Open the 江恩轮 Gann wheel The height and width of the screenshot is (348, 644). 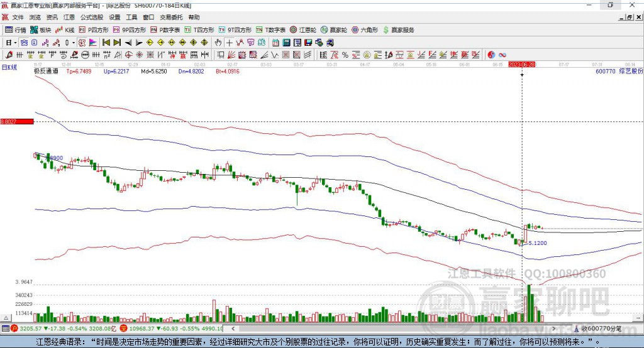[303, 30]
